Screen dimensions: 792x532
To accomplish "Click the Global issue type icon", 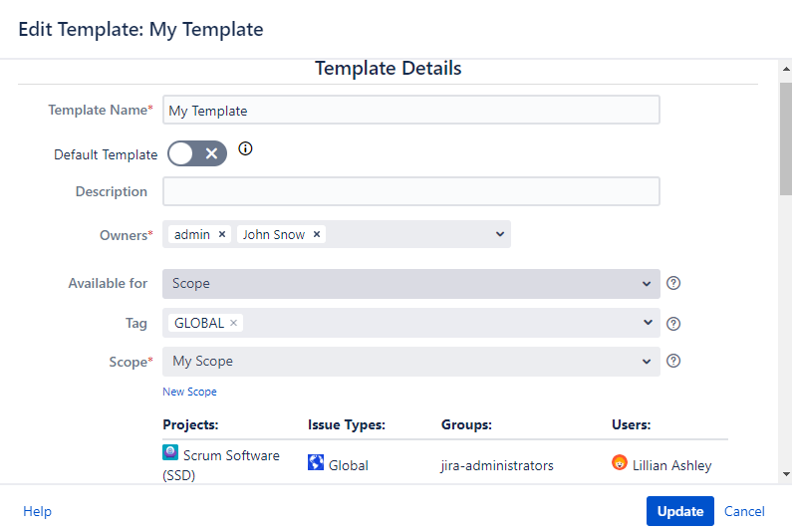I will (x=316, y=463).
